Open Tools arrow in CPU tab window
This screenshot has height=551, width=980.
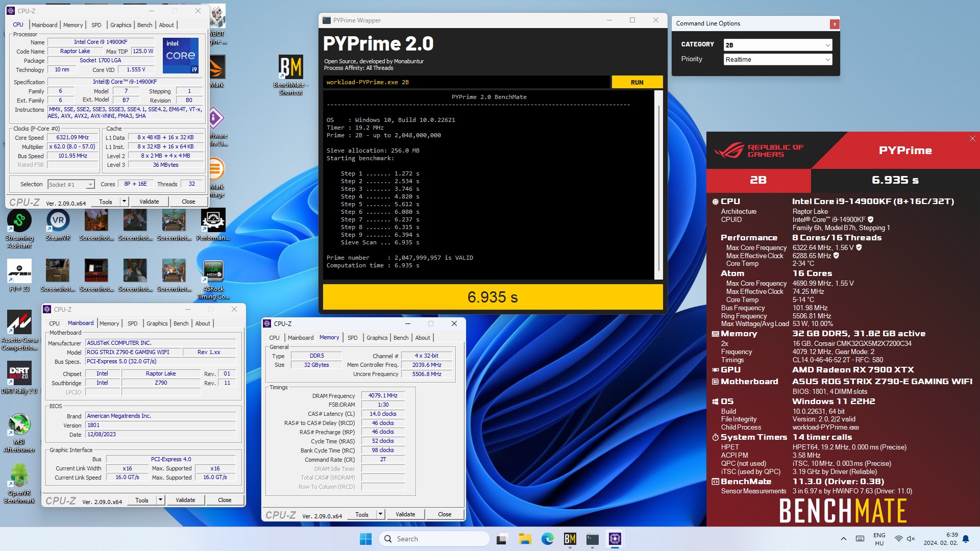[x=124, y=202]
